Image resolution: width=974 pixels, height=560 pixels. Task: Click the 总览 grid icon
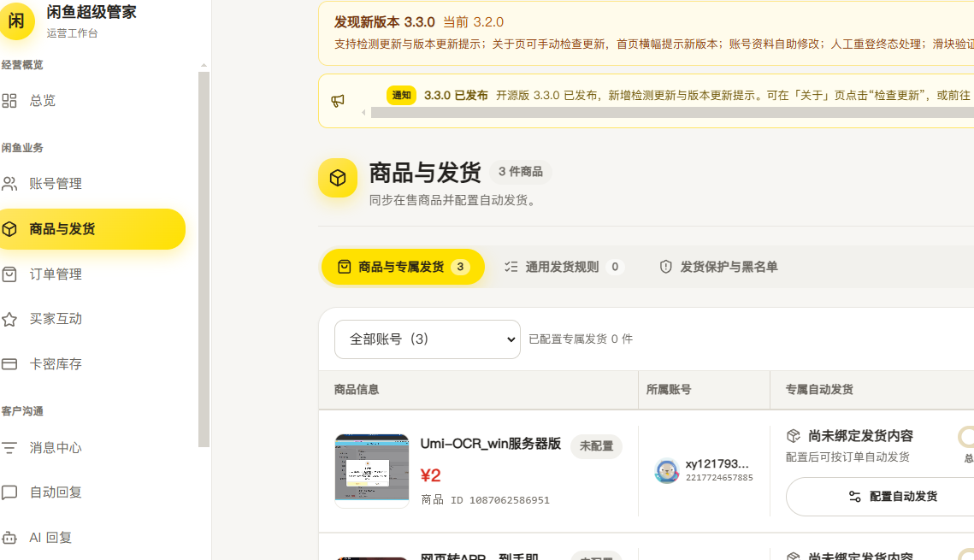click(x=9, y=101)
